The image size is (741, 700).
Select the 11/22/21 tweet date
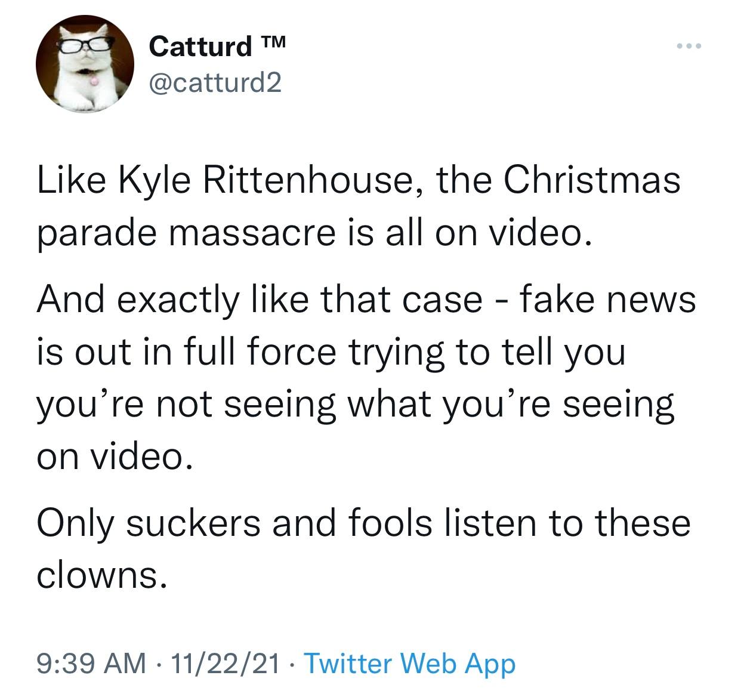(224, 663)
